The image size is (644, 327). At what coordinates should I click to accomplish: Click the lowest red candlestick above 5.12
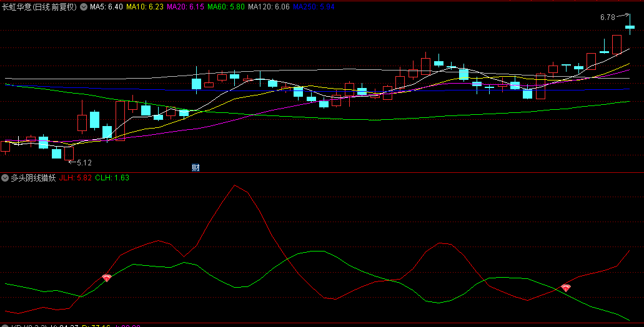tap(69, 153)
